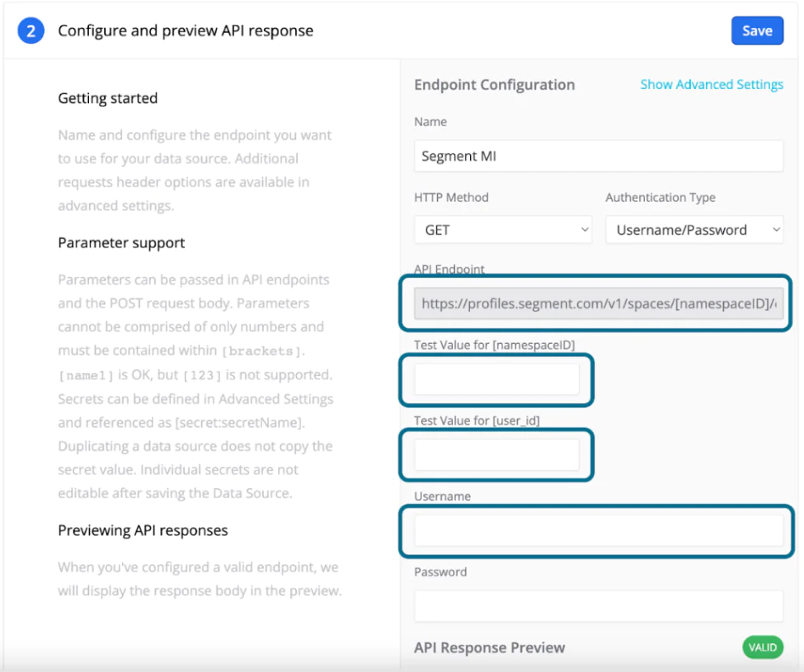This screenshot has width=804, height=672.
Task: Open the Authentication Type dropdown
Action: [x=694, y=229]
